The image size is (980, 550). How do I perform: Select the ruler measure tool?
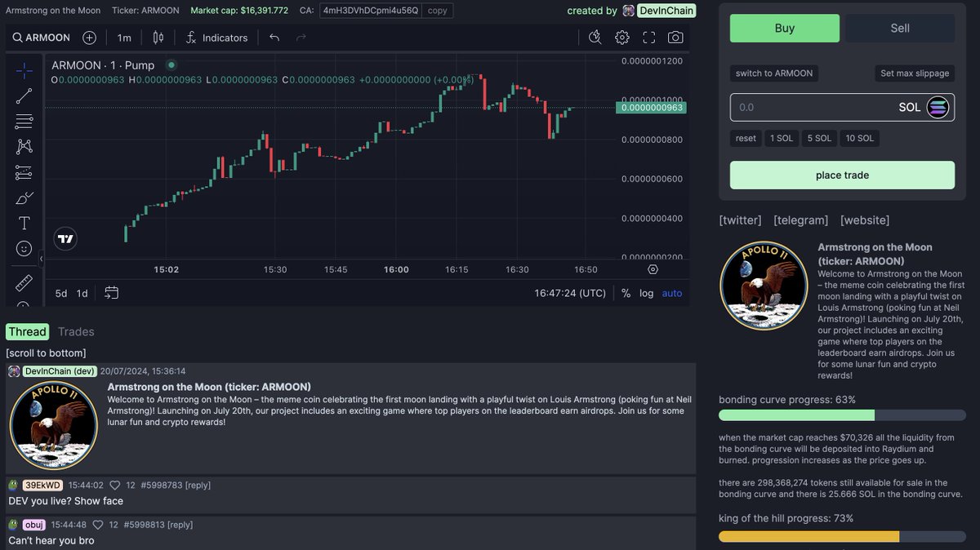[x=24, y=282]
